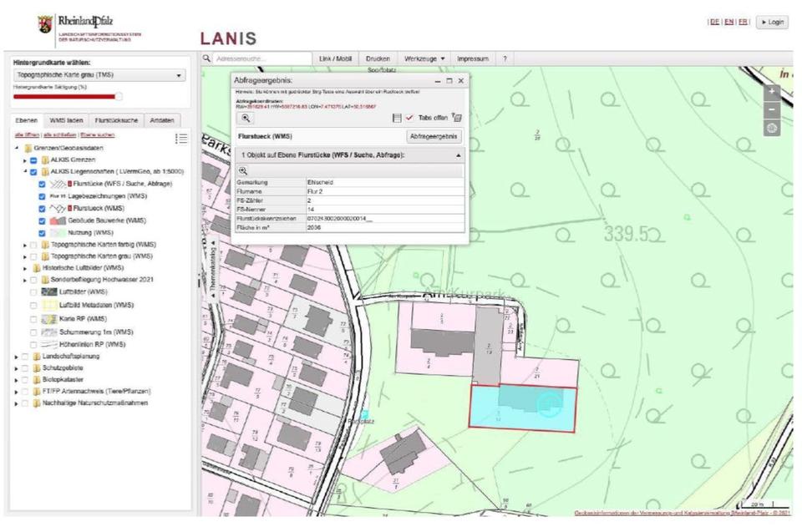Image resolution: width=802 pixels, height=532 pixels.
Task: Click the zoom-to-result magnifier below query coordinates
Action: click(x=246, y=119)
